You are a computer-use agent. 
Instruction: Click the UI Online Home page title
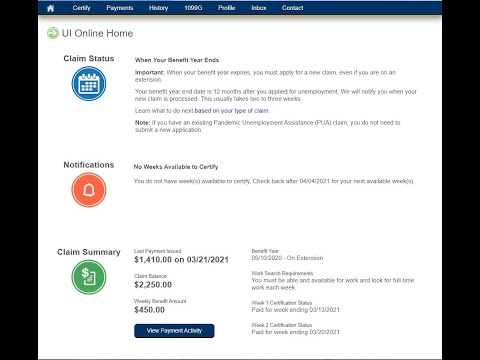(97, 33)
